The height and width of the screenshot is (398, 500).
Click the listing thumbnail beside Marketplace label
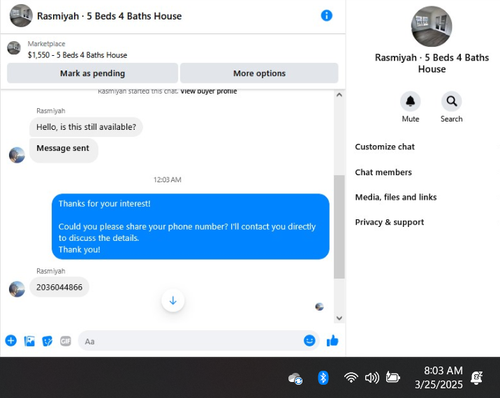pos(14,48)
